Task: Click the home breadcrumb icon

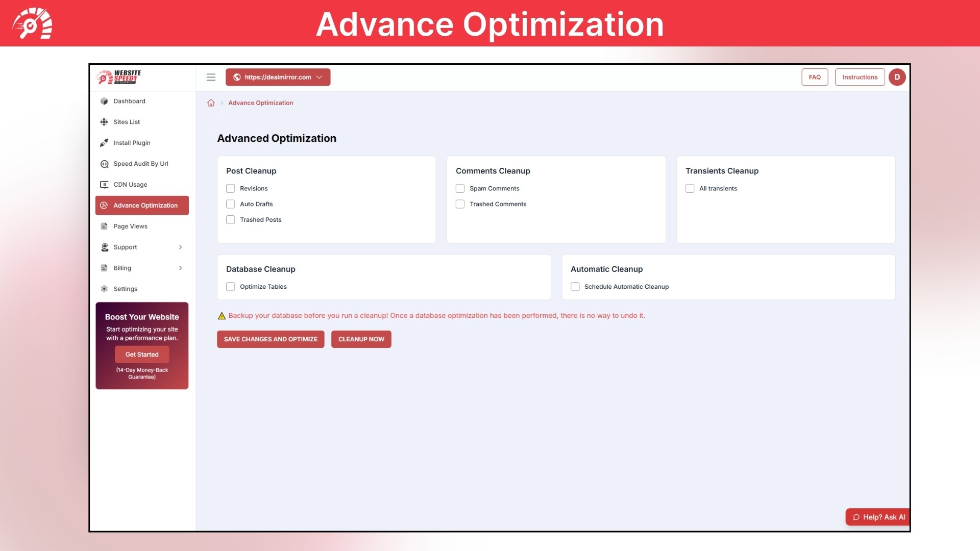Action: (211, 103)
